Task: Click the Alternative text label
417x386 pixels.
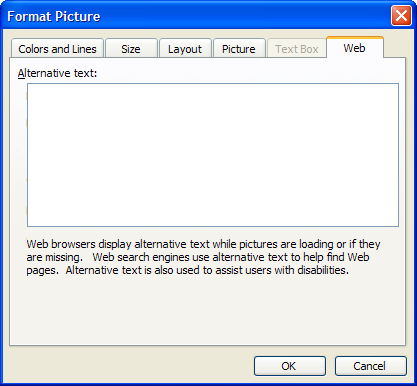Action: [x=57, y=73]
